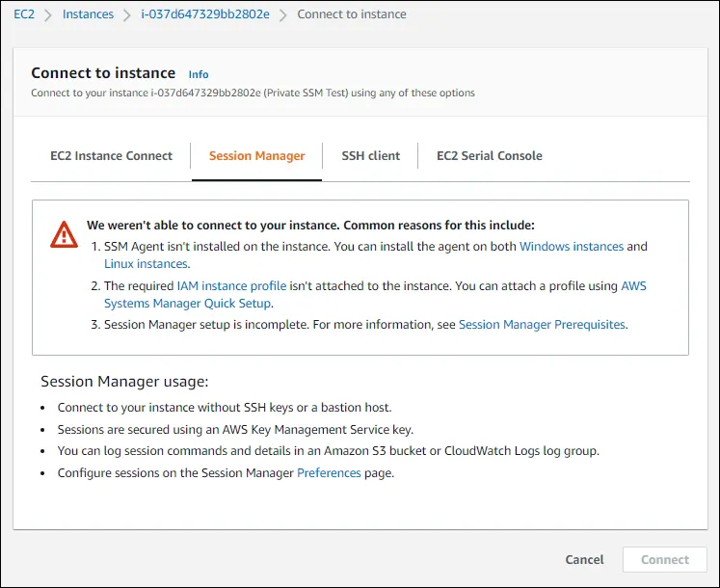Click the Connect button
Screen dimensions: 720x588
(x=665, y=559)
